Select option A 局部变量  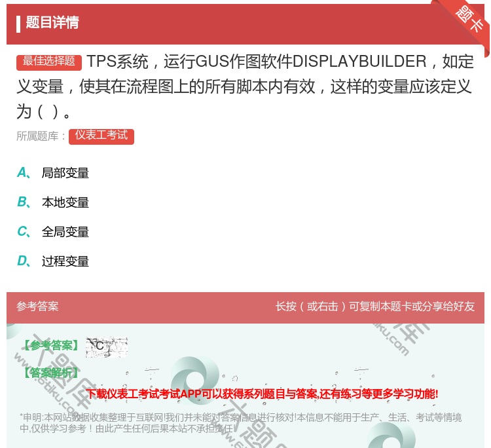(x=53, y=173)
